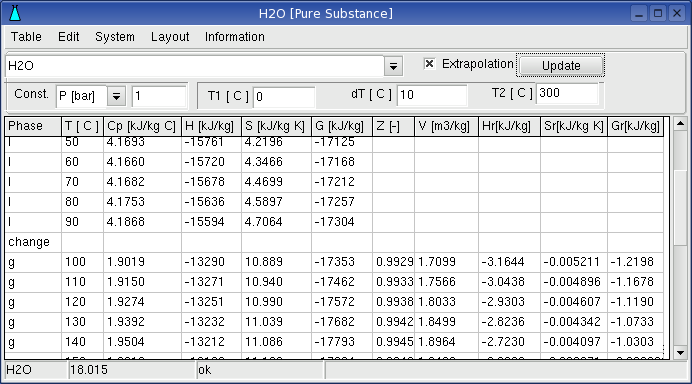Viewport: 692px width, 384px height.
Task: Select Hr cell -3.1644
Action: tap(509, 262)
